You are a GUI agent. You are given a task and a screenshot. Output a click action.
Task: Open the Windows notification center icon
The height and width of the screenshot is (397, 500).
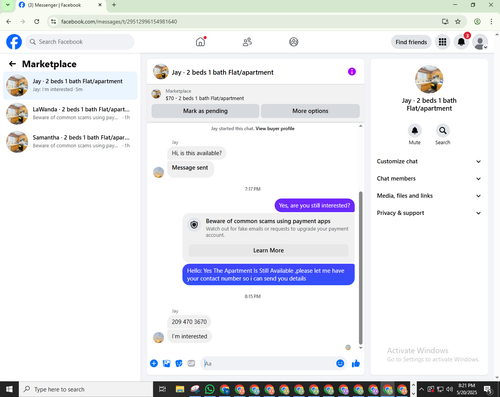click(488, 389)
